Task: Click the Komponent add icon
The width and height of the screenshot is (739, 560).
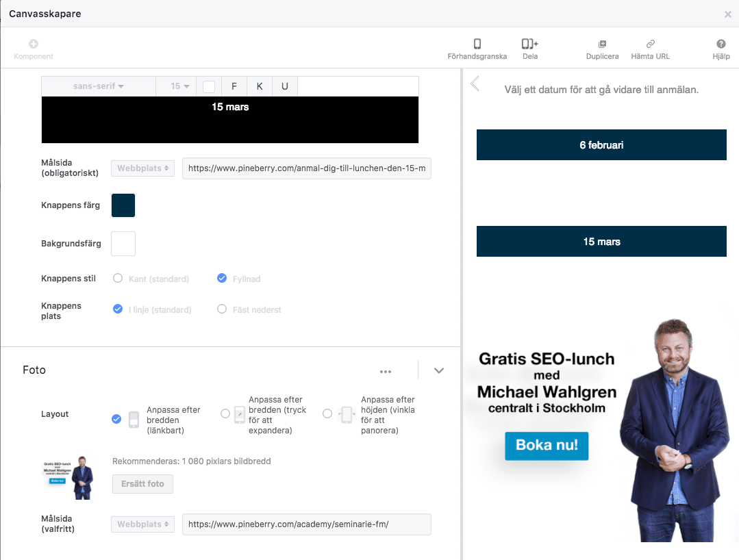Action: click(x=34, y=44)
